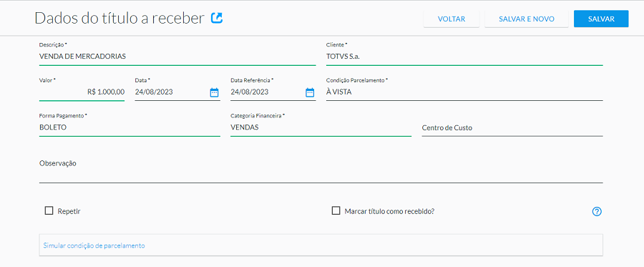Edit the Data date text 24/08/2023
The width and height of the screenshot is (644, 267).
point(154,92)
